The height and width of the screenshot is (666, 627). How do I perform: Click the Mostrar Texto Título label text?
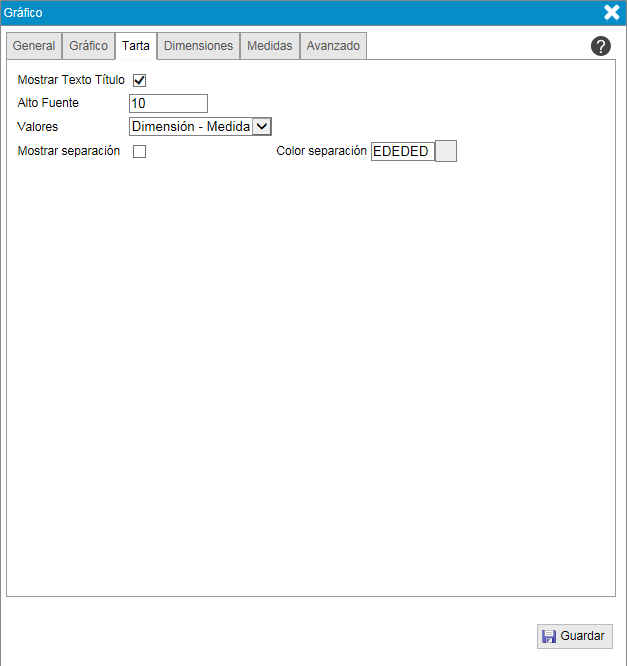71,80
